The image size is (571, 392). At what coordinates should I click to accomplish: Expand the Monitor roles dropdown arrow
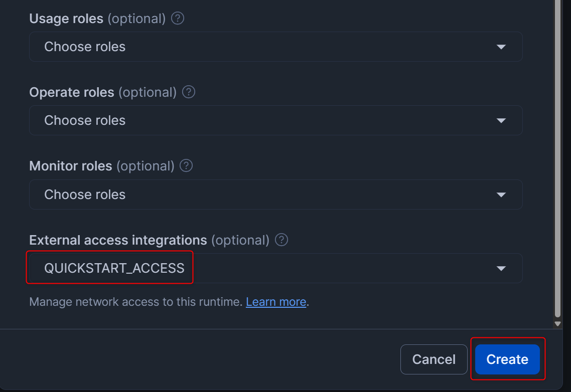tap(501, 194)
